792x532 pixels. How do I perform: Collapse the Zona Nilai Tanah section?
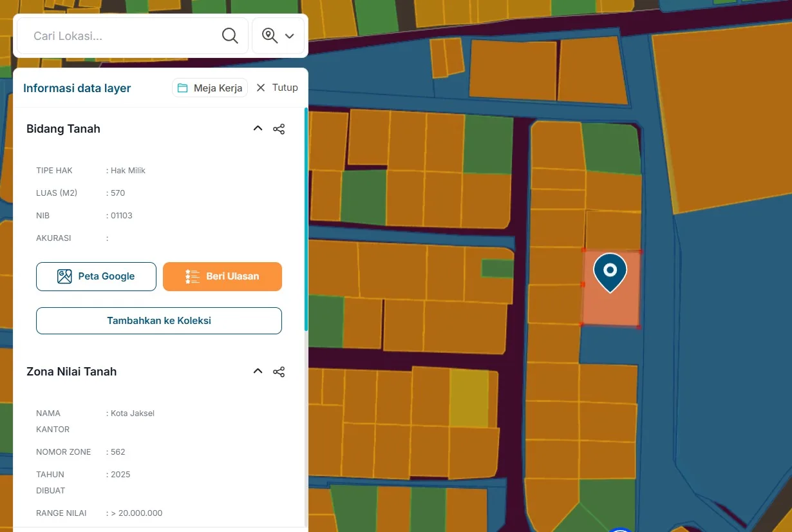click(x=258, y=370)
